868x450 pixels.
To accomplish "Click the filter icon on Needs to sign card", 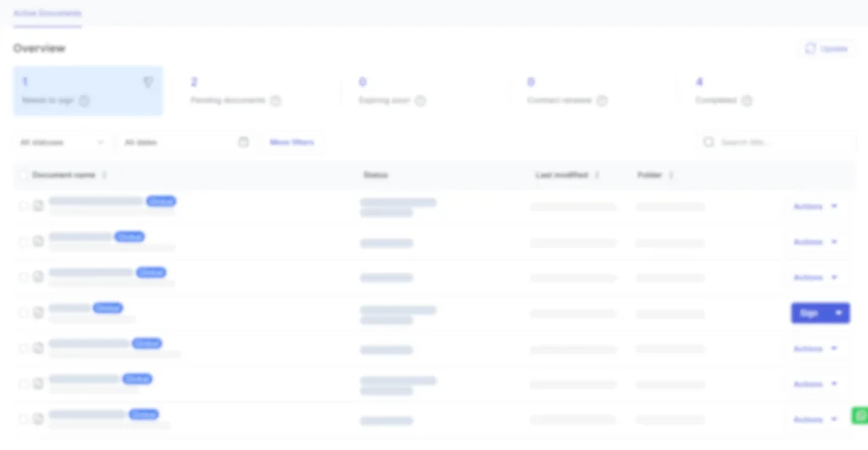I will (x=148, y=82).
